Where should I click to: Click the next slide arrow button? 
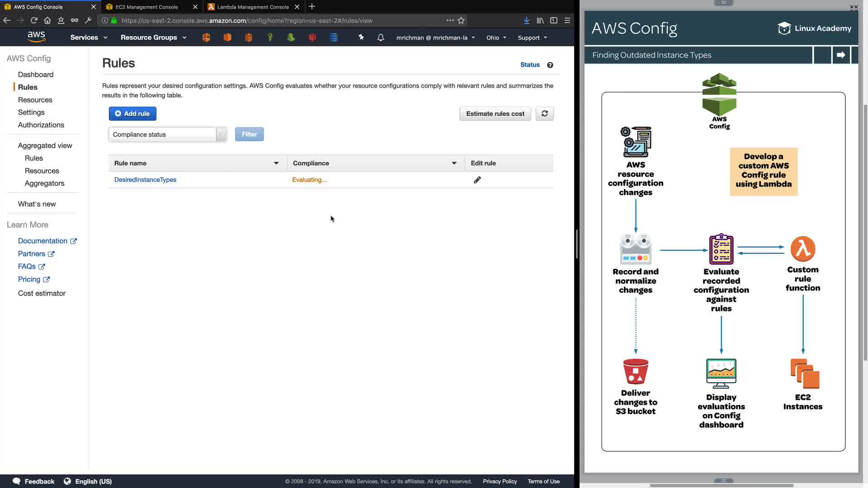point(841,55)
